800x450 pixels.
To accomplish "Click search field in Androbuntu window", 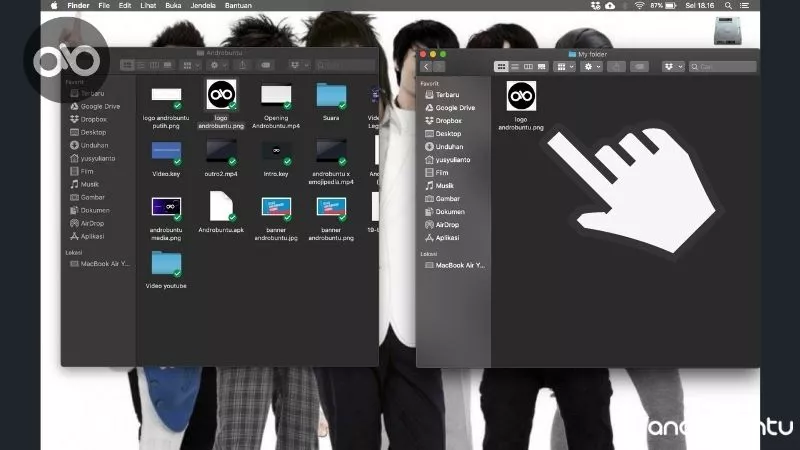I will [345, 65].
